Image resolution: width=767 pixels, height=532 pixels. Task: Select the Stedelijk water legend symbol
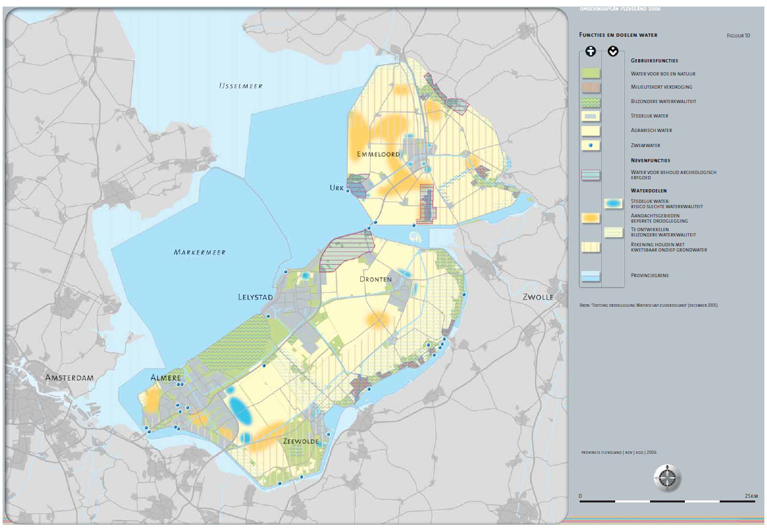(x=591, y=116)
